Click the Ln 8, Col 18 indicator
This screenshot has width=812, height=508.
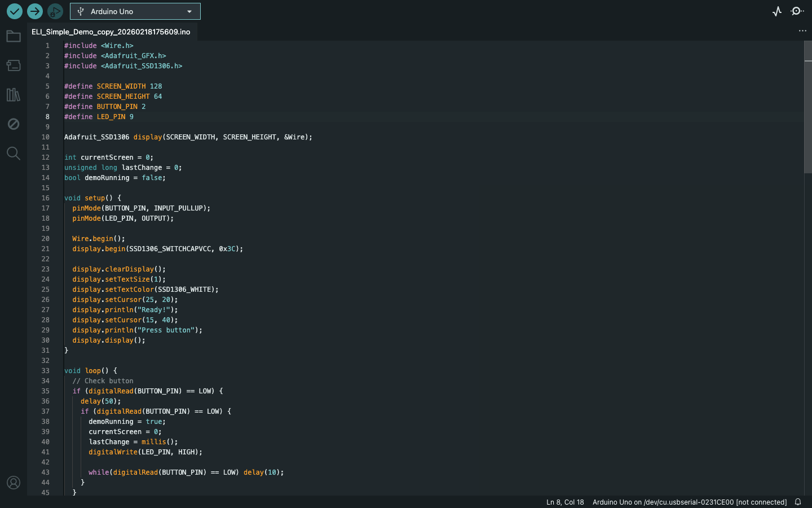564,502
